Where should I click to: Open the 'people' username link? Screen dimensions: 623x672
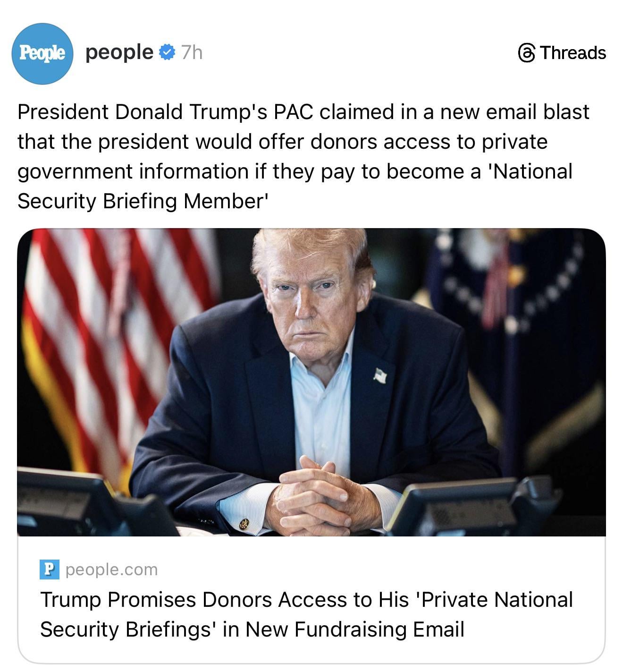(x=119, y=52)
